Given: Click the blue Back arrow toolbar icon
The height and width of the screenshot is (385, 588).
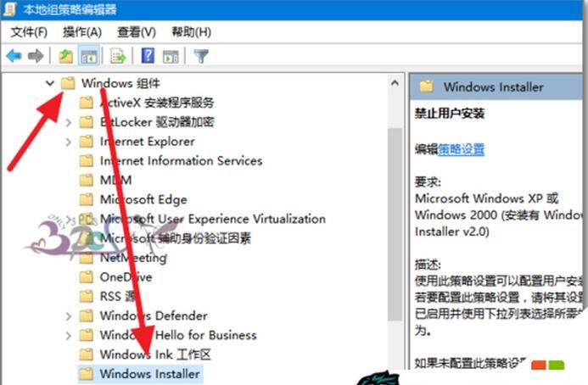Looking at the screenshot, I should (x=14, y=56).
